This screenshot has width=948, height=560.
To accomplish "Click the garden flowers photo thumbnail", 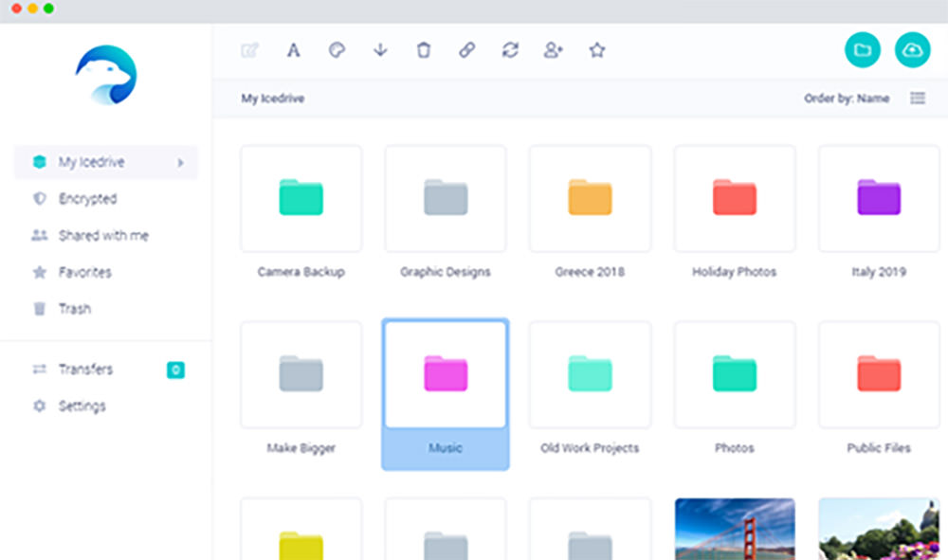I will click(x=879, y=529).
